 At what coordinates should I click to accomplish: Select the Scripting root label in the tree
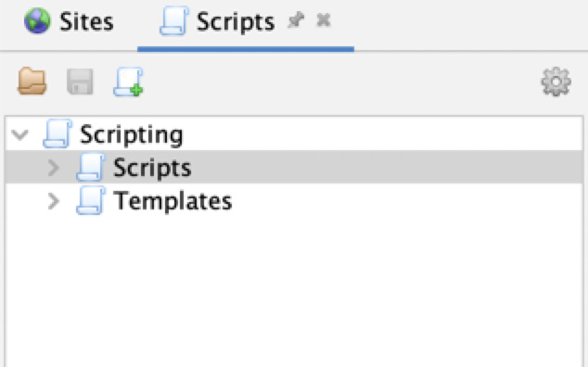(132, 134)
